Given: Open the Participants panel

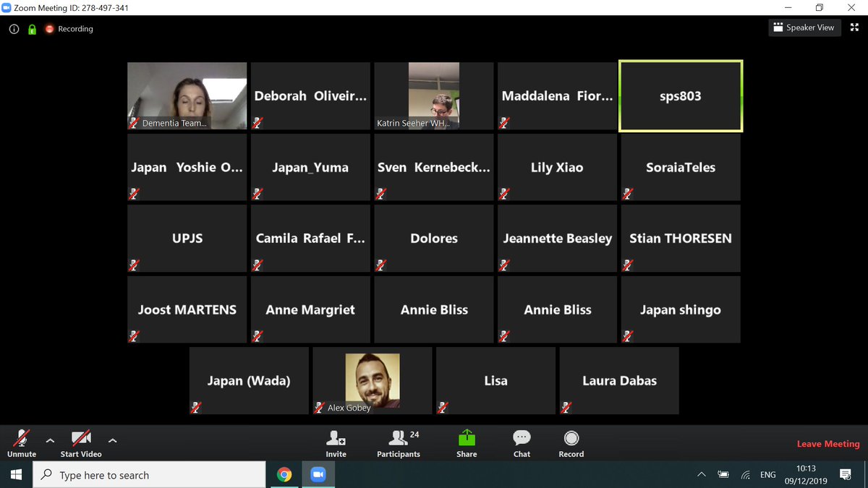Looking at the screenshot, I should (399, 443).
